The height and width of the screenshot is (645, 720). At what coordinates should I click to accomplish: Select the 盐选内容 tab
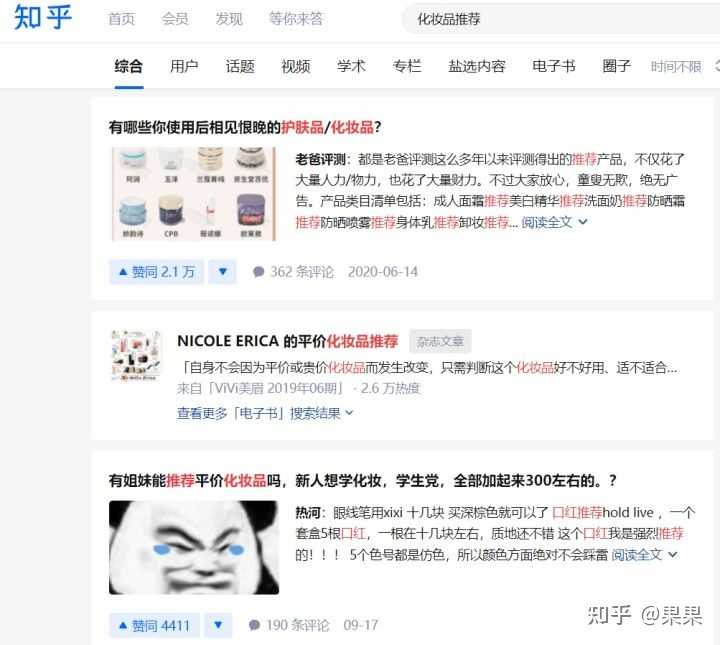(x=477, y=67)
